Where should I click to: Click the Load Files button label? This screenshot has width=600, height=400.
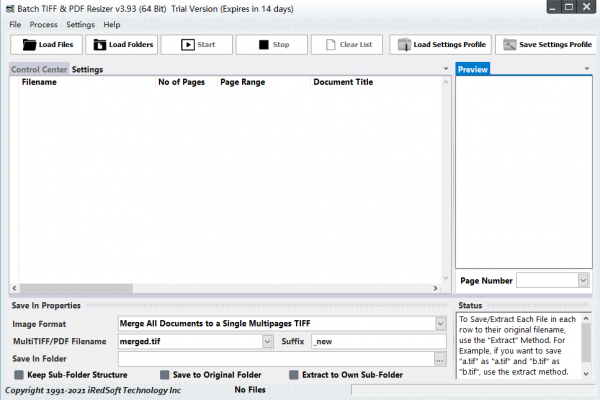coord(56,45)
